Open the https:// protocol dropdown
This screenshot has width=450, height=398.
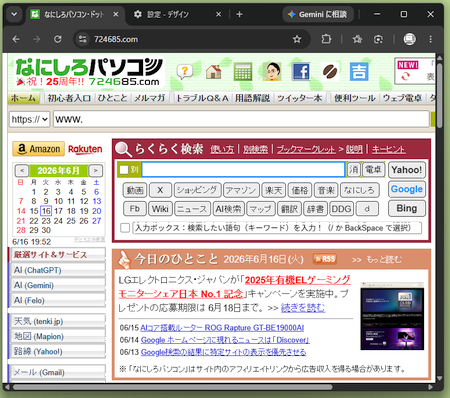[30, 119]
